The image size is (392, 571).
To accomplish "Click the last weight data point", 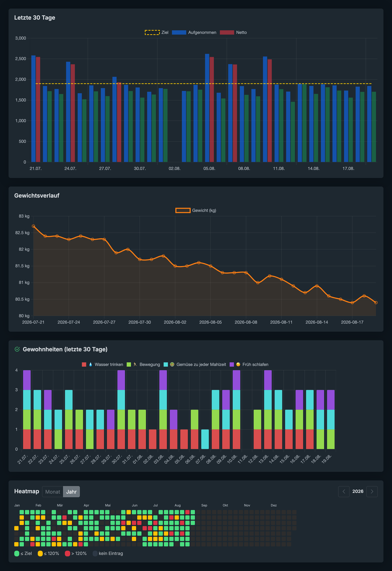I will click(376, 302).
